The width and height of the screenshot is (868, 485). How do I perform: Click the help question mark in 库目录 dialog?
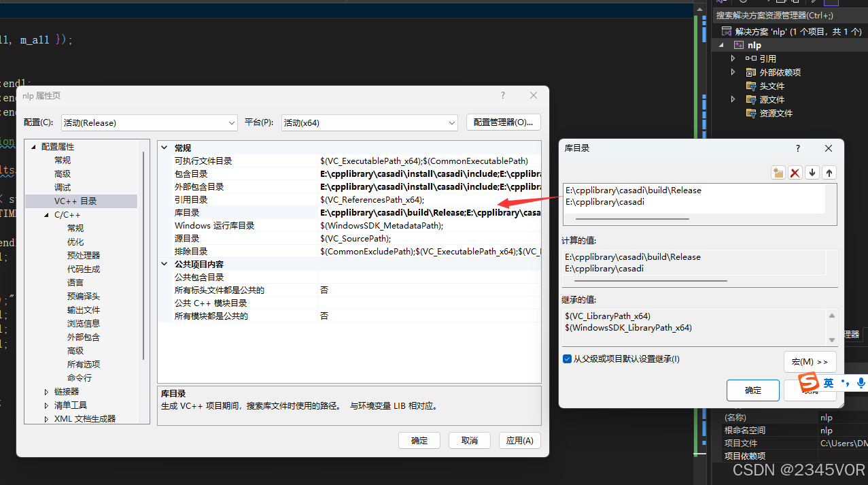point(797,148)
